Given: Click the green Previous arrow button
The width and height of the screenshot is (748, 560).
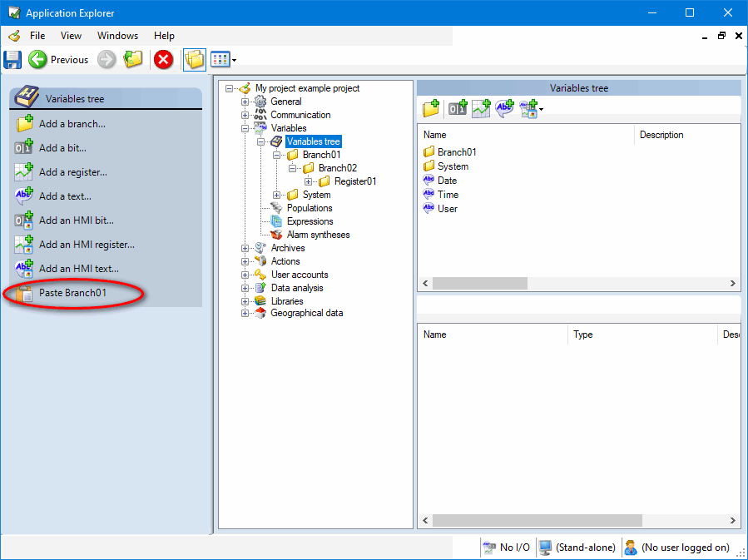Looking at the screenshot, I should pyautogui.click(x=37, y=59).
